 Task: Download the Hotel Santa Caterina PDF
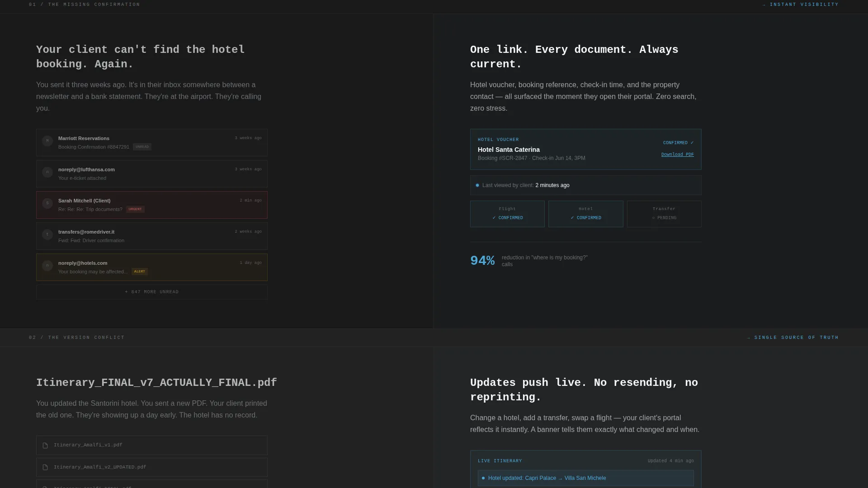[677, 155]
